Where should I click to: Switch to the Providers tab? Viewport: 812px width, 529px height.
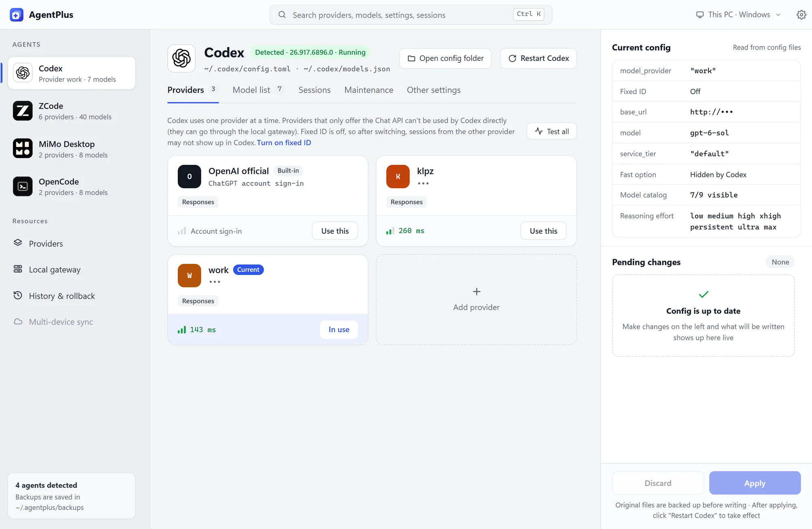[x=193, y=90]
